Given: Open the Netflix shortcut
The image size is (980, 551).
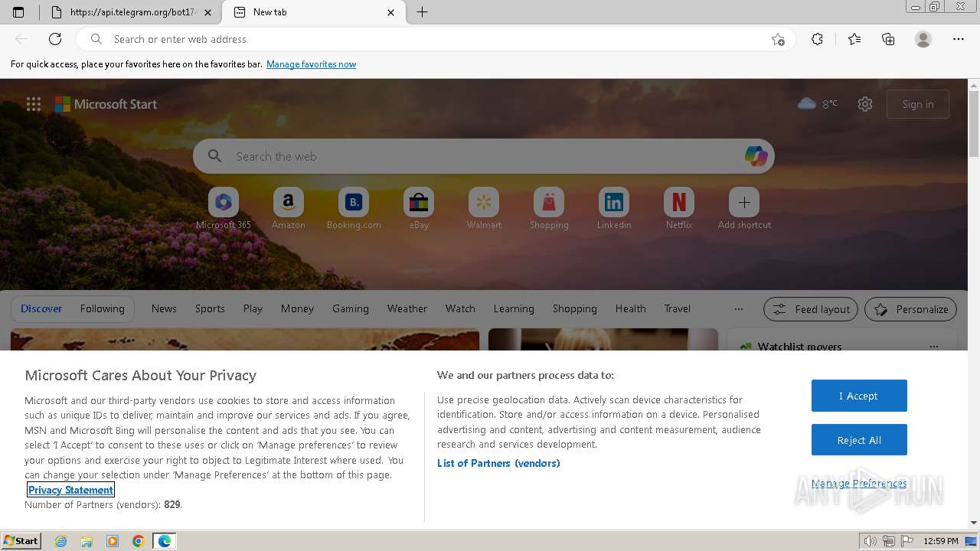Looking at the screenshot, I should click(x=679, y=208).
